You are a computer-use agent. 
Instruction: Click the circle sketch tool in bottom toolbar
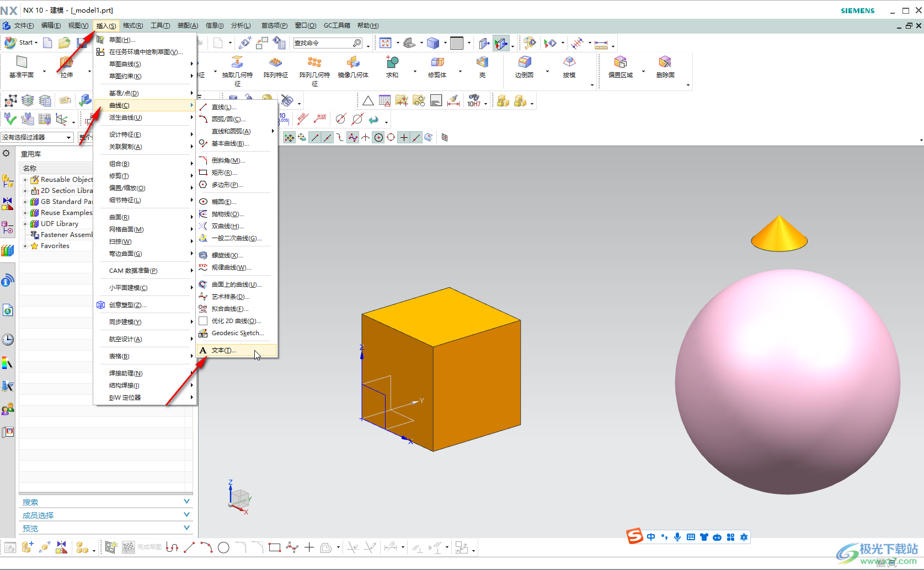tap(223, 547)
